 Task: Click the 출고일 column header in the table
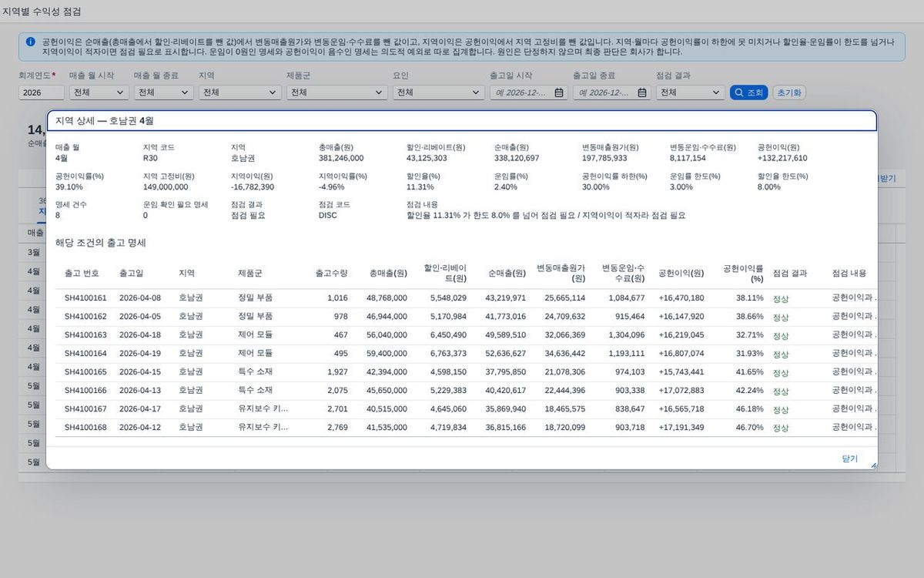point(131,273)
